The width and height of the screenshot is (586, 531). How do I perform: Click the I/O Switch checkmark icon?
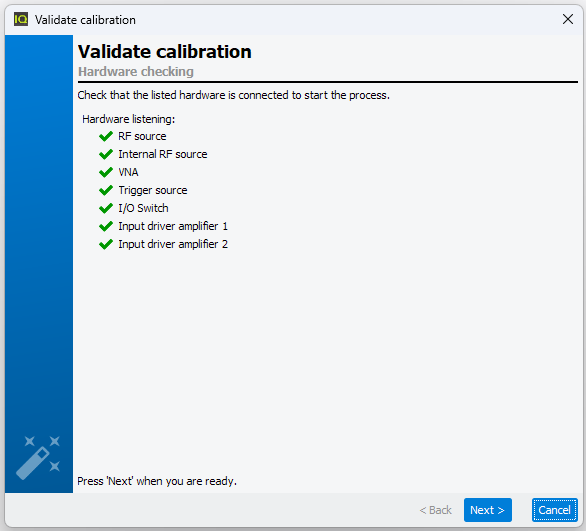(x=106, y=208)
